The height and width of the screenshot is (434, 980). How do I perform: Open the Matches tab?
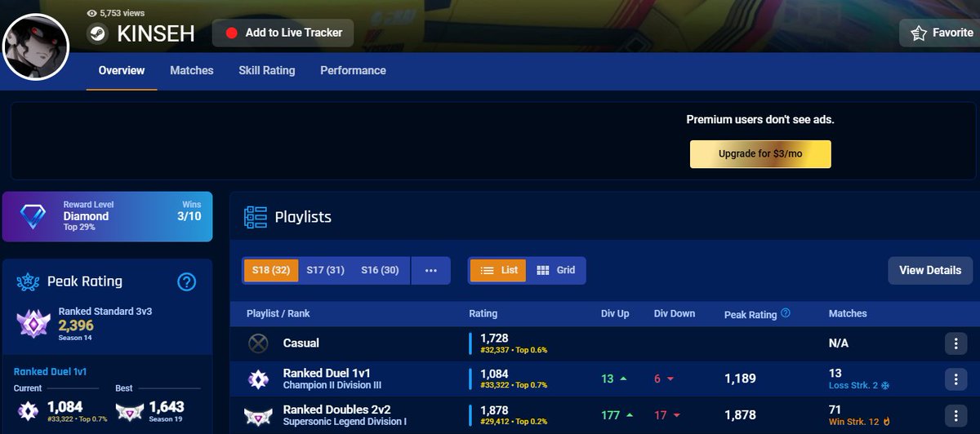click(x=192, y=71)
